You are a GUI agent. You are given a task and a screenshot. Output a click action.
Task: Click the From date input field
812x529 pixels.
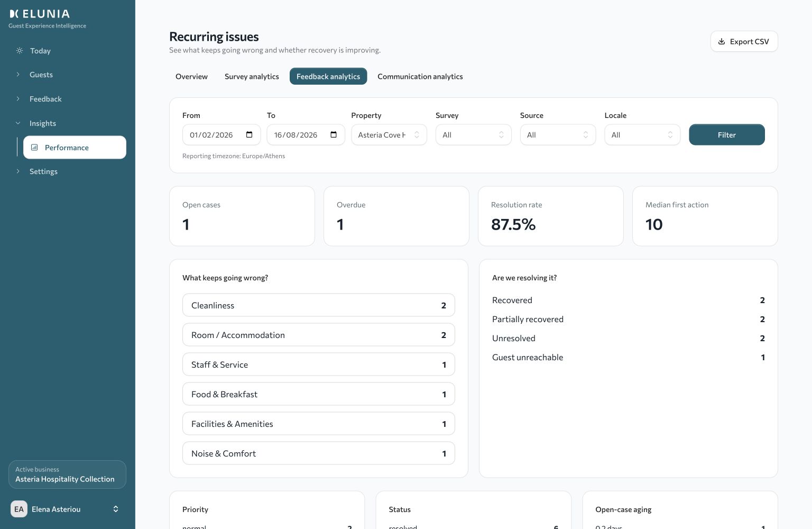point(222,135)
